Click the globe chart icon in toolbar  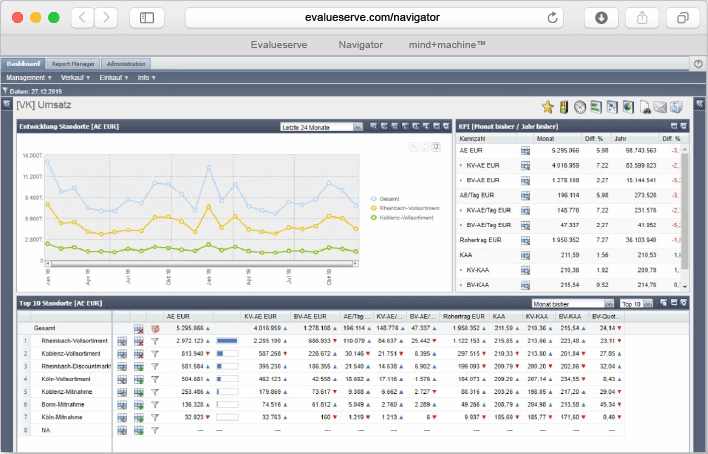click(628, 107)
